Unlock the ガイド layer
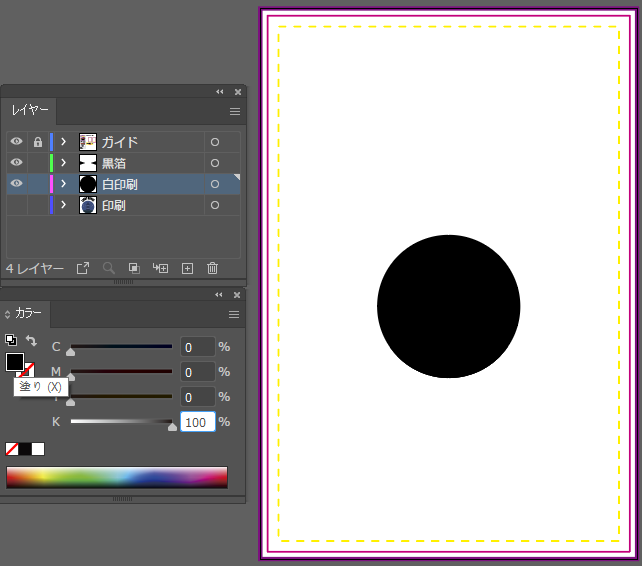 click(x=37, y=142)
